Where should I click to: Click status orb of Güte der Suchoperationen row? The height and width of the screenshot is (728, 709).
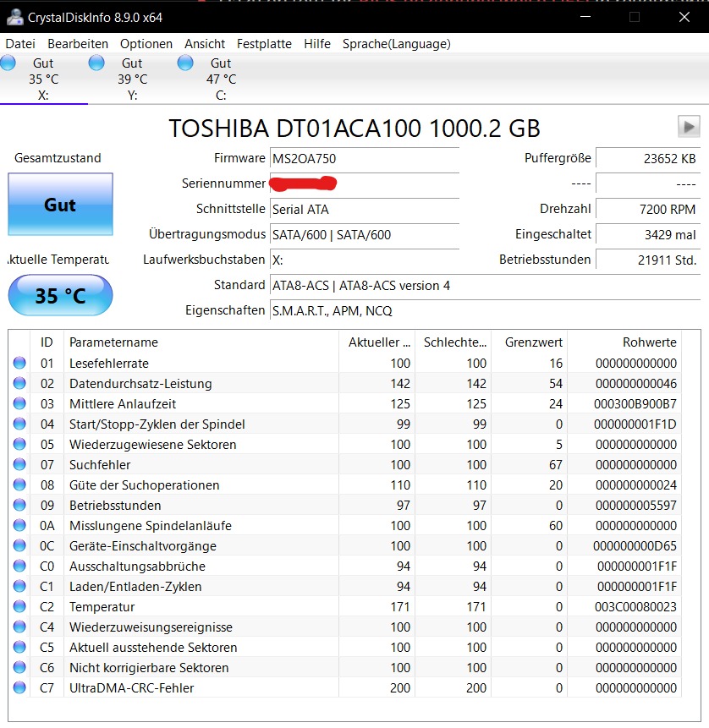(x=19, y=484)
